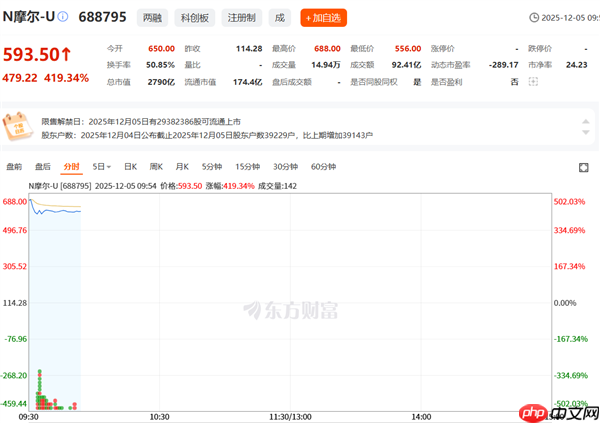600x423 pixels.
Task: Expand the 5日 dropdown
Action: point(101,167)
